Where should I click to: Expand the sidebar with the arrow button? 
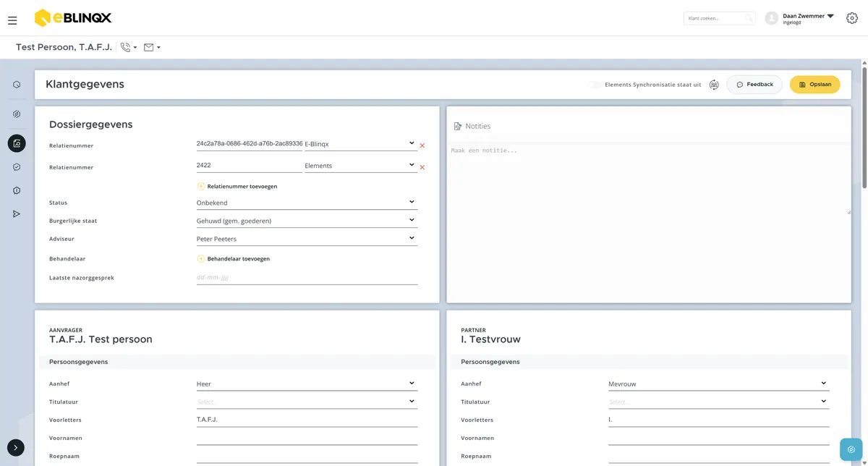[17, 448]
